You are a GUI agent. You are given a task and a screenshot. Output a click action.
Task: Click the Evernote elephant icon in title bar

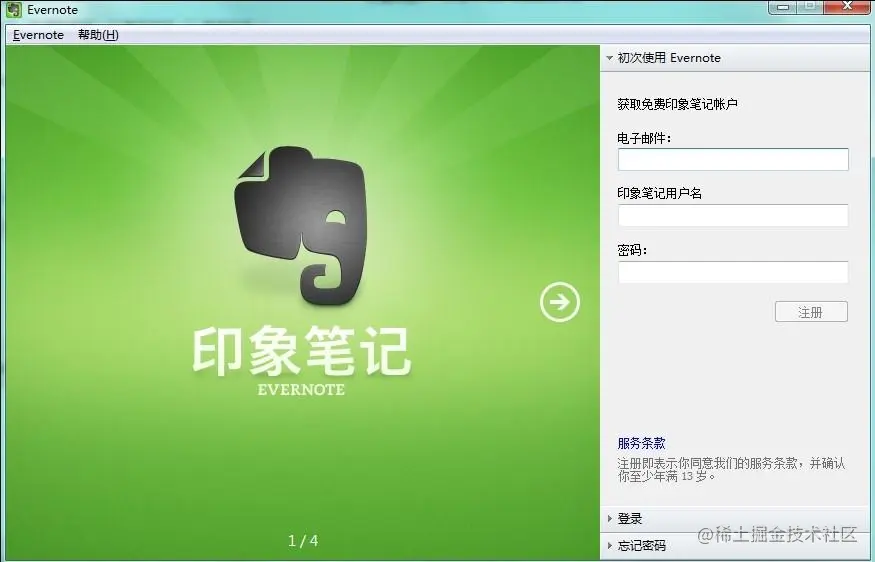(x=14, y=9)
